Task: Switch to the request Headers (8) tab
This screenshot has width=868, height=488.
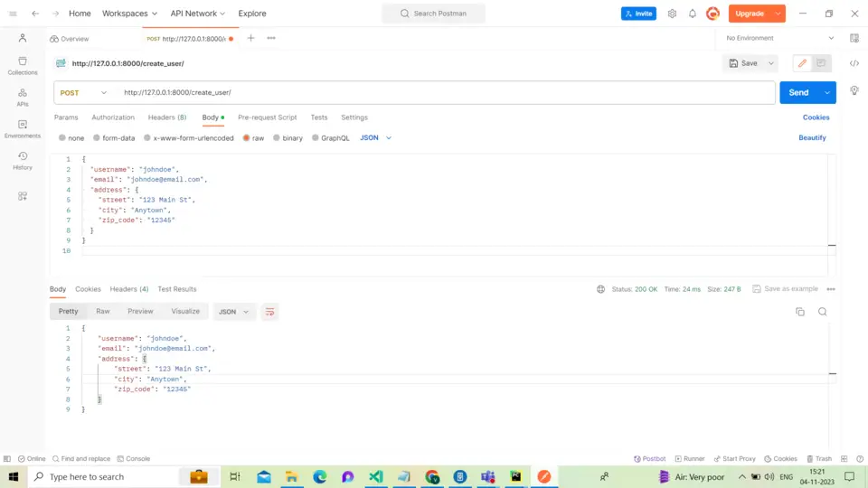Action: coord(167,117)
